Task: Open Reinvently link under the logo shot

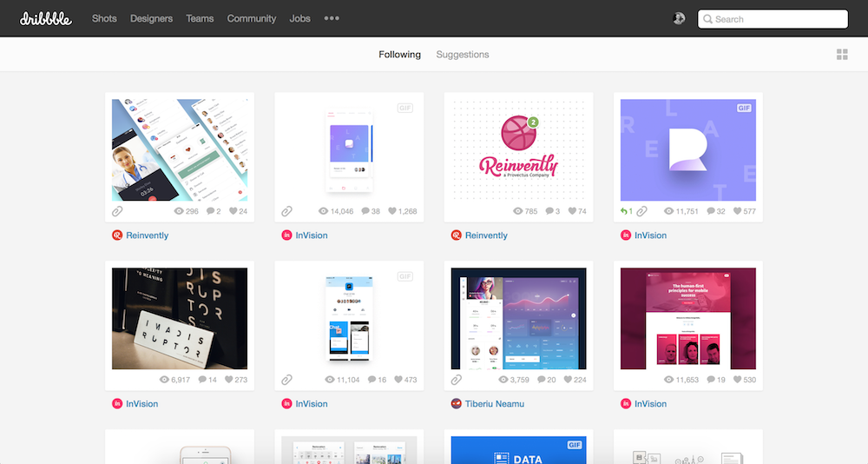Action: click(x=486, y=235)
